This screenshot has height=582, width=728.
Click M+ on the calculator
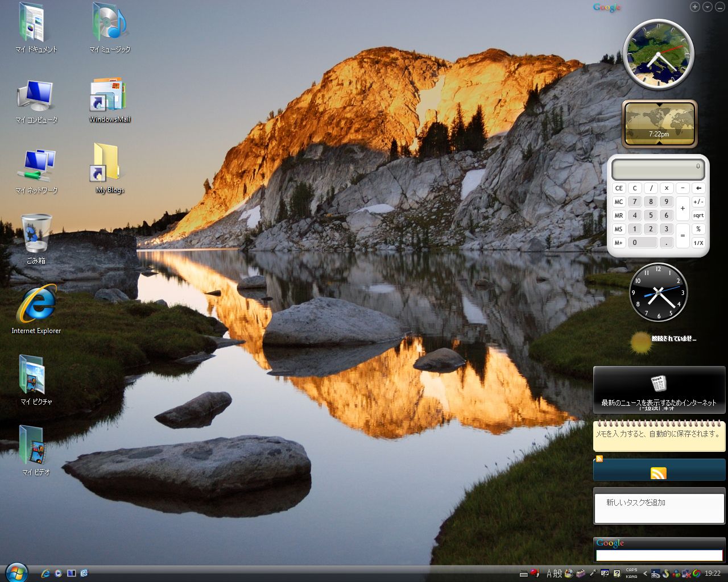tap(619, 243)
